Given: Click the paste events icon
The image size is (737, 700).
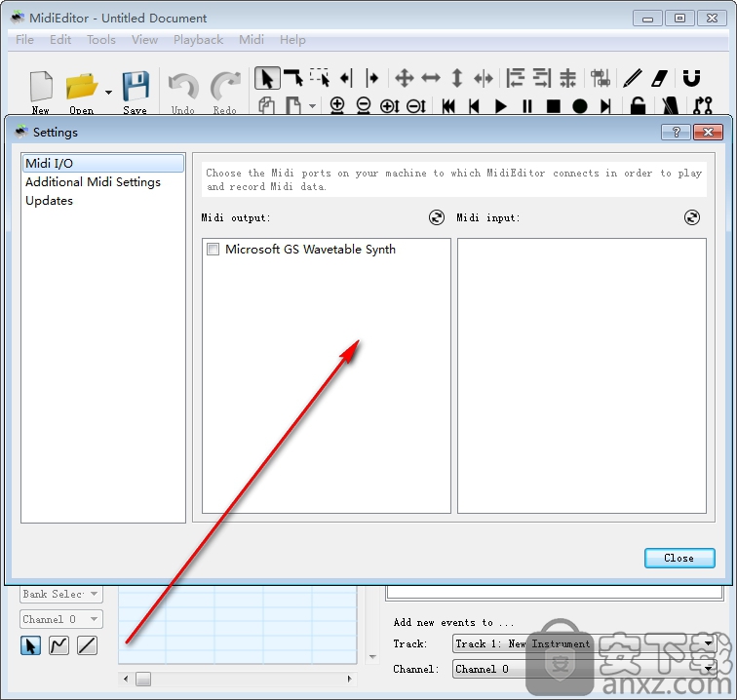Looking at the screenshot, I should click(293, 105).
